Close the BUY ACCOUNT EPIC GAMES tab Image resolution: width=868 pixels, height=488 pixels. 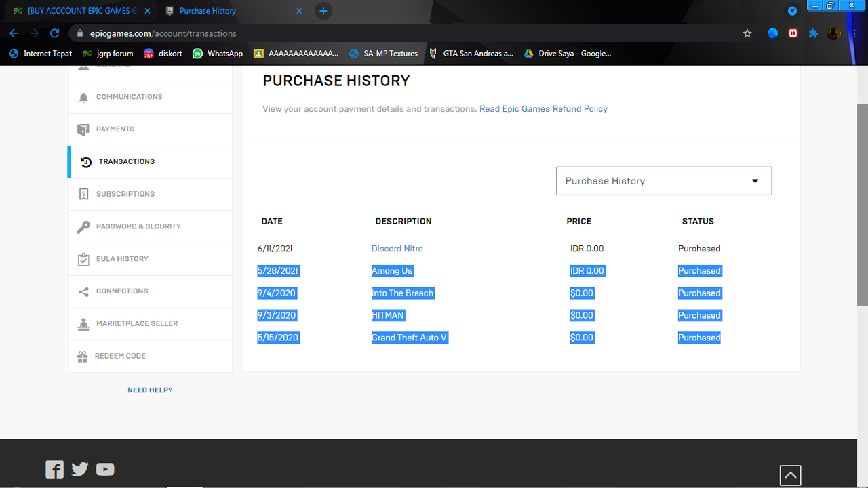[x=147, y=11]
